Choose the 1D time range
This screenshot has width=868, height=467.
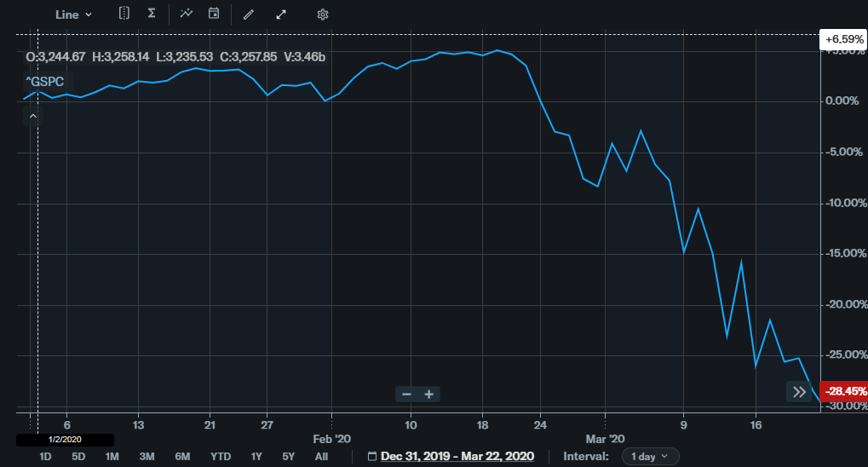point(46,457)
